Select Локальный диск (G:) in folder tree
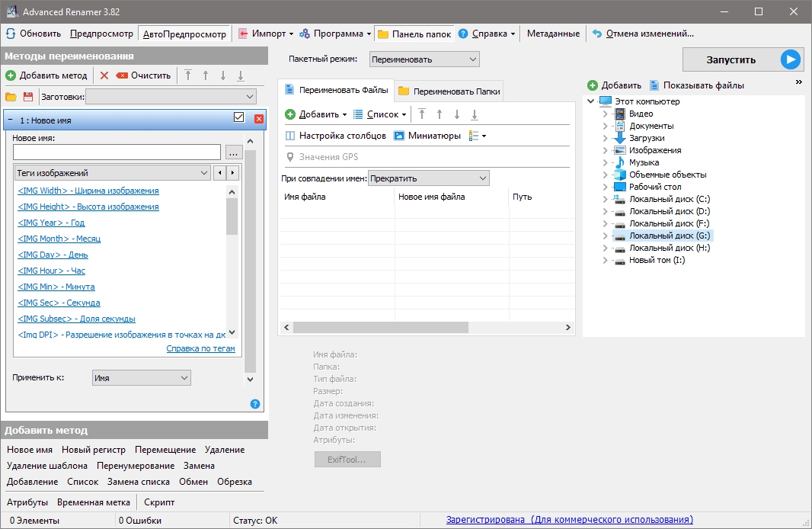 coord(669,236)
